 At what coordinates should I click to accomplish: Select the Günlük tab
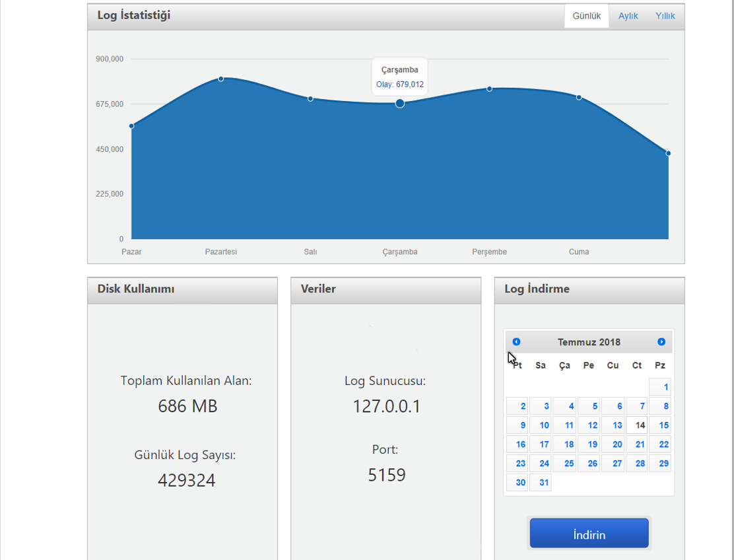(x=586, y=15)
